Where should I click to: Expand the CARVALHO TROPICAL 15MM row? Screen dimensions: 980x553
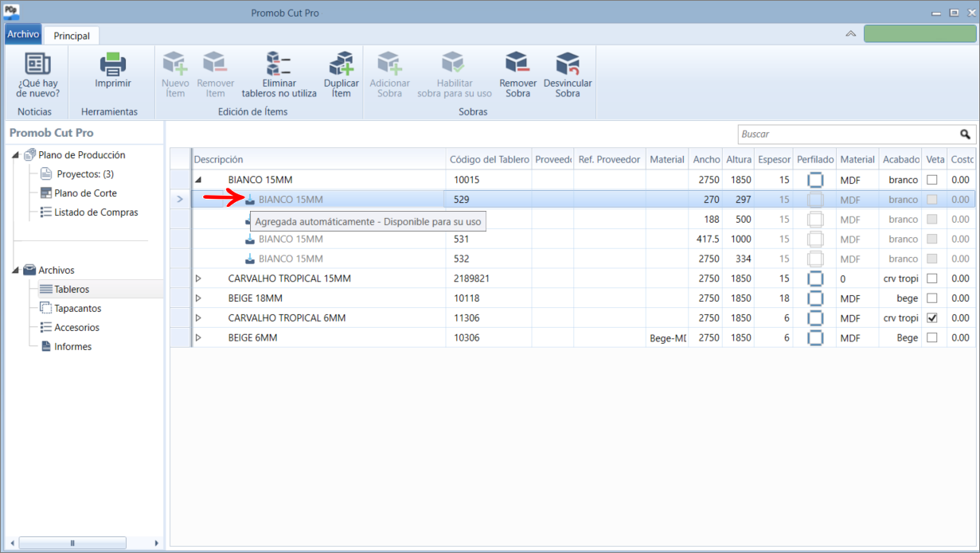point(198,278)
